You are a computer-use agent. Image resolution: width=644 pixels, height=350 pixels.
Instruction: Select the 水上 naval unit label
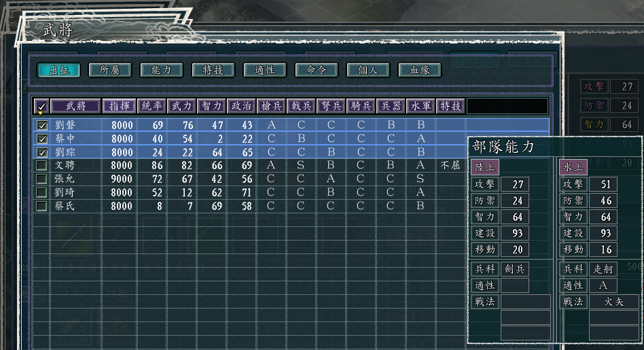pos(573,167)
